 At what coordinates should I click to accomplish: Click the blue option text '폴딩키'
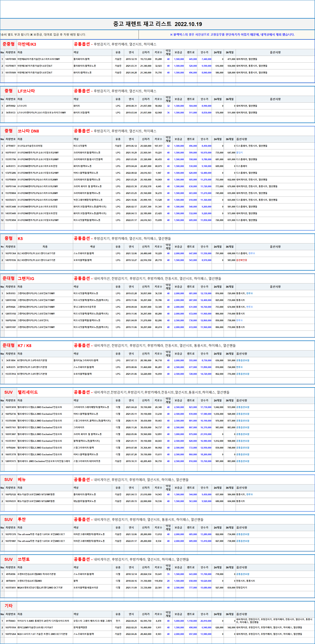pos(240,153)
